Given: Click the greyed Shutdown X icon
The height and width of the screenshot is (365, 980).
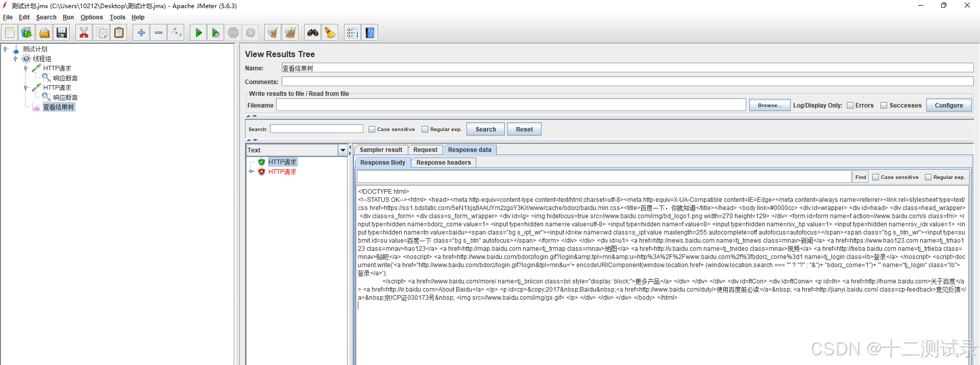Looking at the screenshot, I should click(x=251, y=33).
